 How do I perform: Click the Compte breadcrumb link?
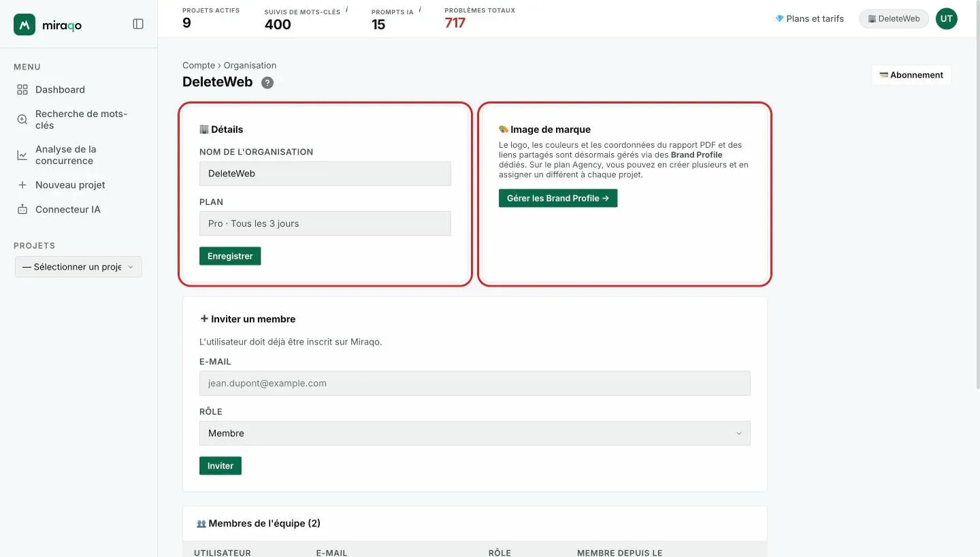tap(199, 65)
